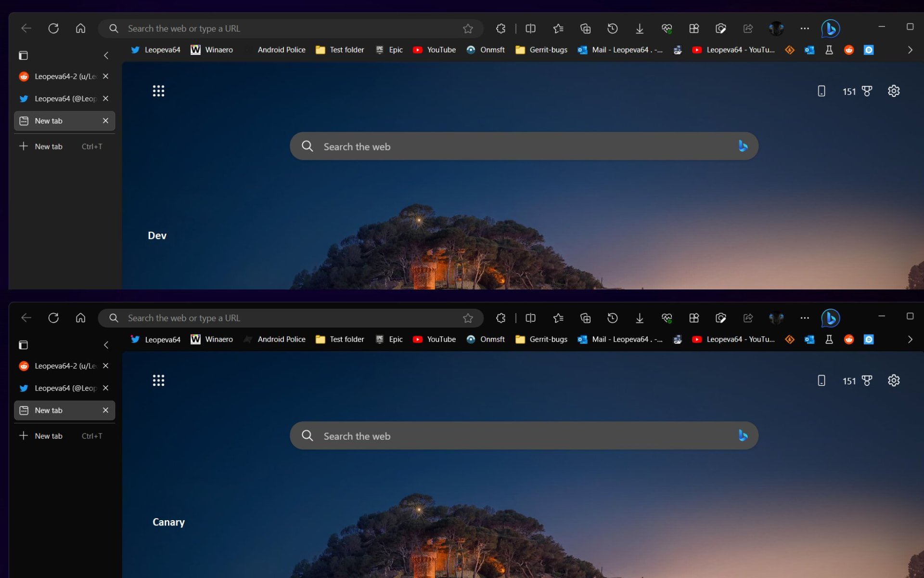Go Home in the Dev window
This screenshot has width=924, height=578.
(80, 28)
